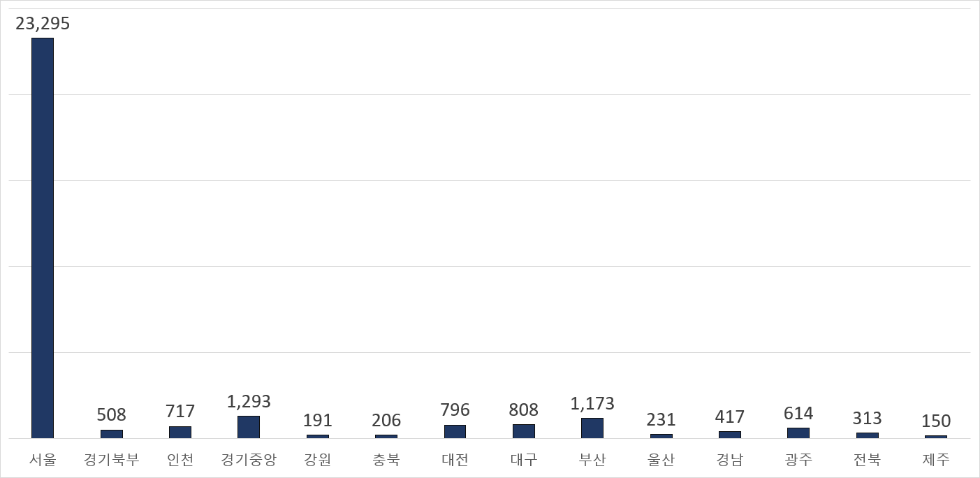Select the 23,295 data label
Screen dimensions: 980x478
[43, 24]
